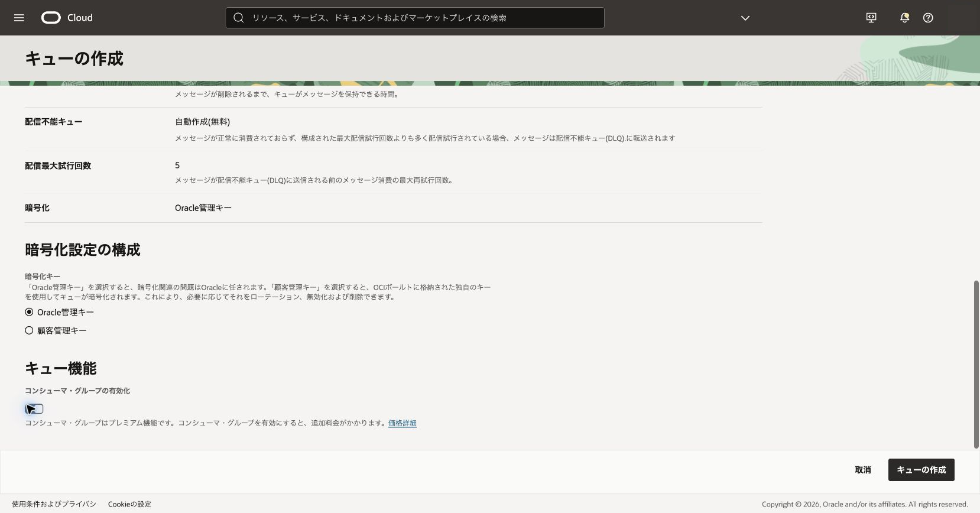Select the 顧客管理キー radio button
Viewport: 980px width, 513px height.
point(29,330)
